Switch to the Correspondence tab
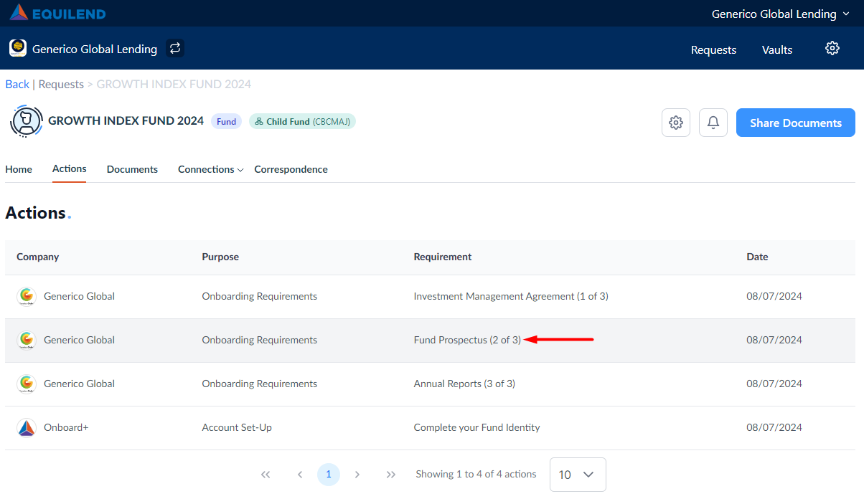The image size is (864, 504). coord(291,169)
